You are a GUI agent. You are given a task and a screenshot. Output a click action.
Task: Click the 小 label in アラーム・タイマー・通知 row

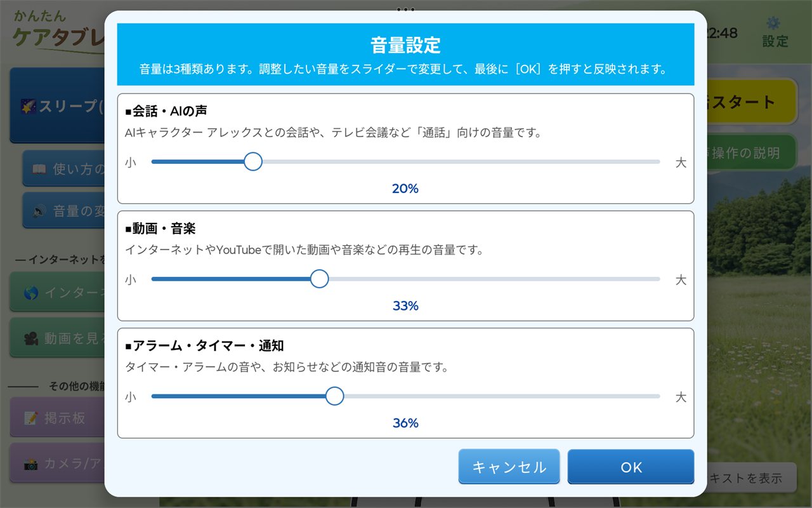[131, 397]
